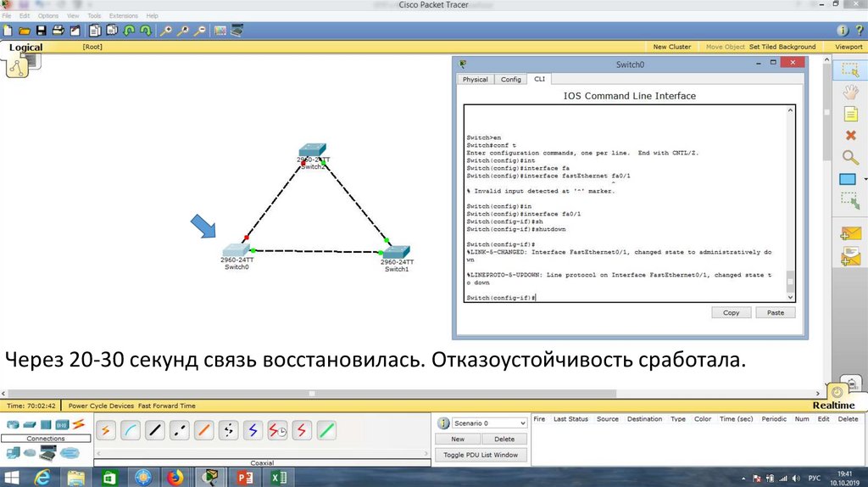Image resolution: width=868 pixels, height=487 pixels.
Task: Click the Copy toolbar icon
Action: pos(95,31)
